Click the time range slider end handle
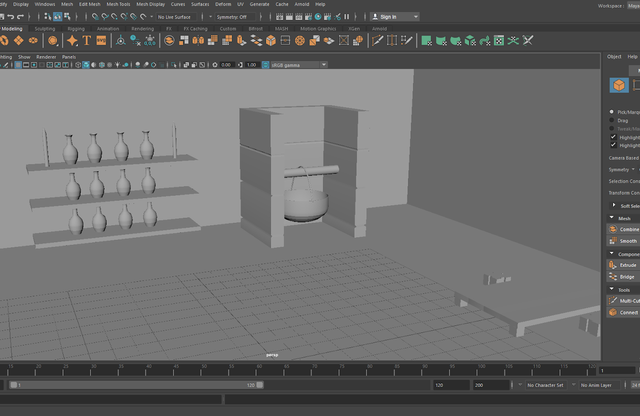This screenshot has width=640, height=416. coord(260,385)
